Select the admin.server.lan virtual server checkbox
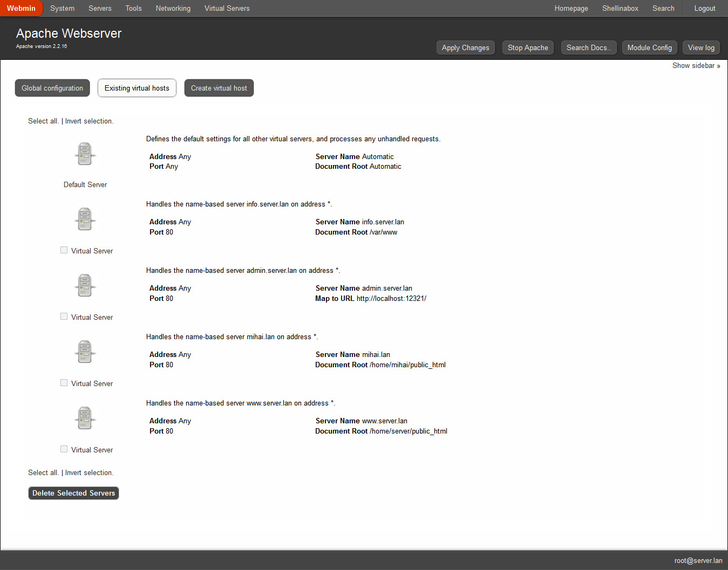Image resolution: width=728 pixels, height=570 pixels. pyautogui.click(x=64, y=317)
